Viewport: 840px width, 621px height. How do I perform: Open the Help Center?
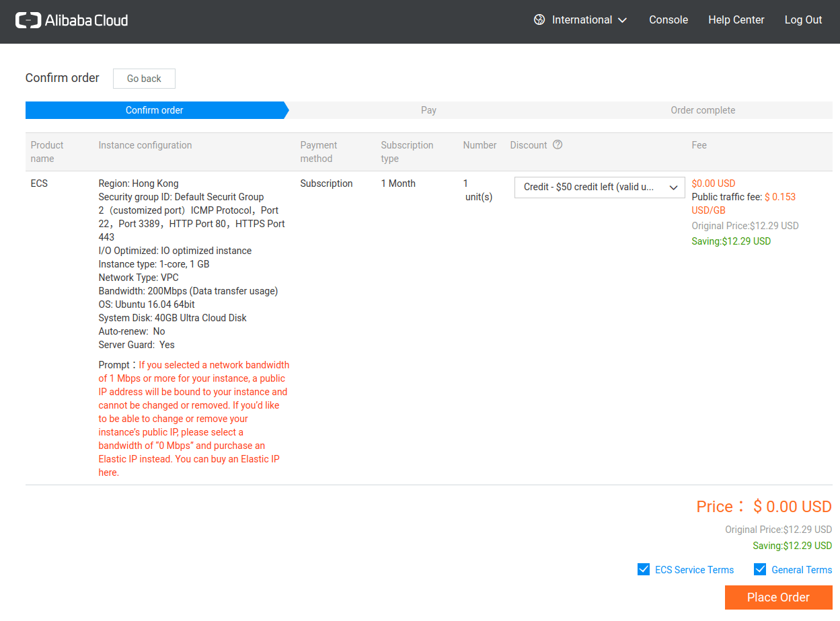(x=736, y=19)
